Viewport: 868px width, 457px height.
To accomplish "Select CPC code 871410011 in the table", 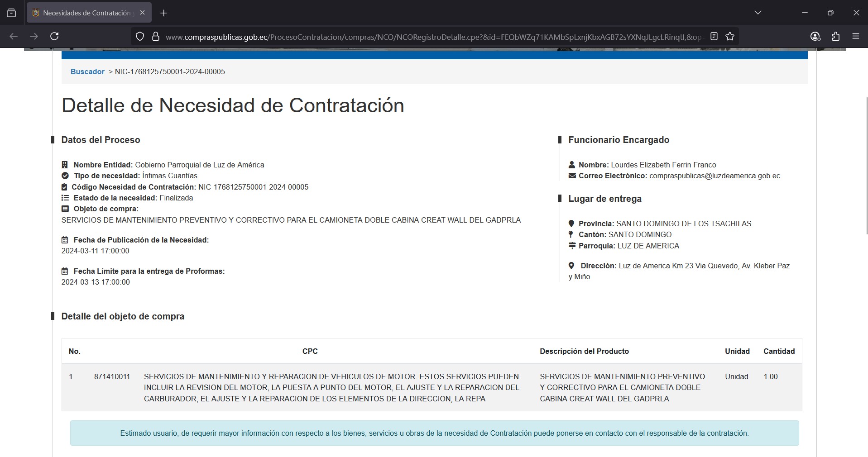I will pyautogui.click(x=112, y=376).
